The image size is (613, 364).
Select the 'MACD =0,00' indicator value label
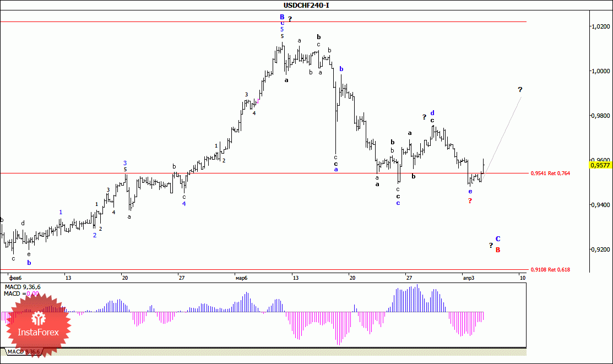point(21,294)
